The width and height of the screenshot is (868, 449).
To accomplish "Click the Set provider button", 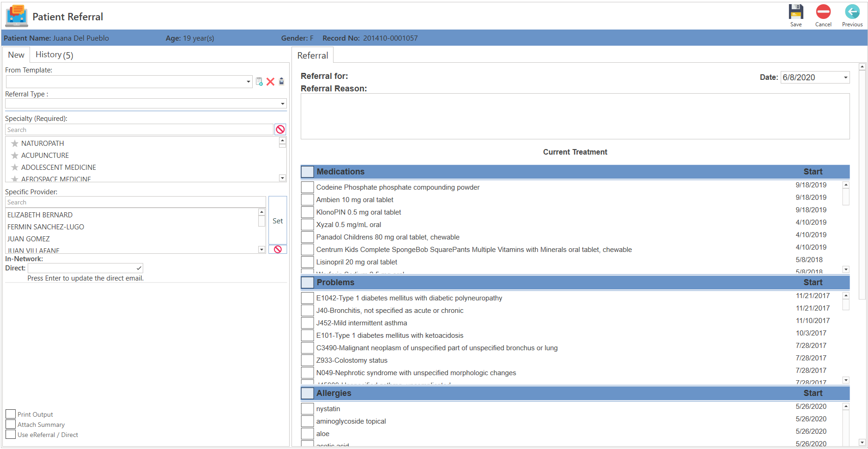I will click(x=278, y=221).
